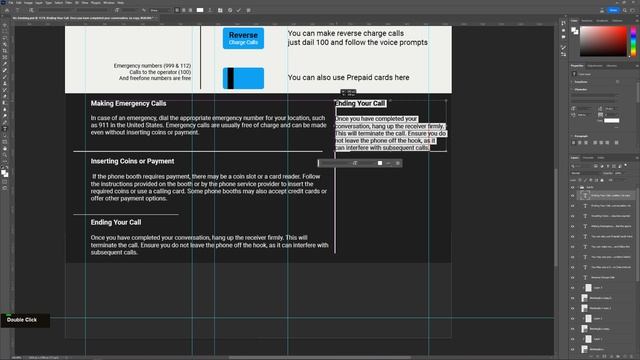Hide Layer 3 using its eye icon
This screenshot has width=640, height=360.
click(x=573, y=288)
